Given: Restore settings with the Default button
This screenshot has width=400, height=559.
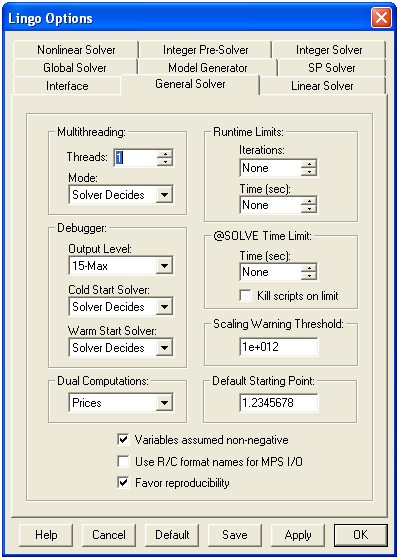Looking at the screenshot, I should point(172,535).
